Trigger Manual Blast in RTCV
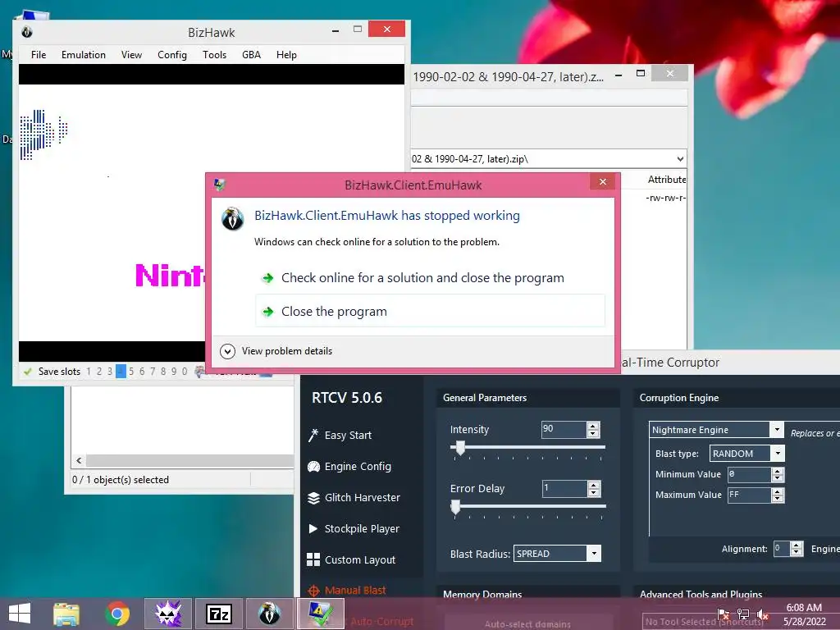This screenshot has width=840, height=630. click(x=347, y=591)
